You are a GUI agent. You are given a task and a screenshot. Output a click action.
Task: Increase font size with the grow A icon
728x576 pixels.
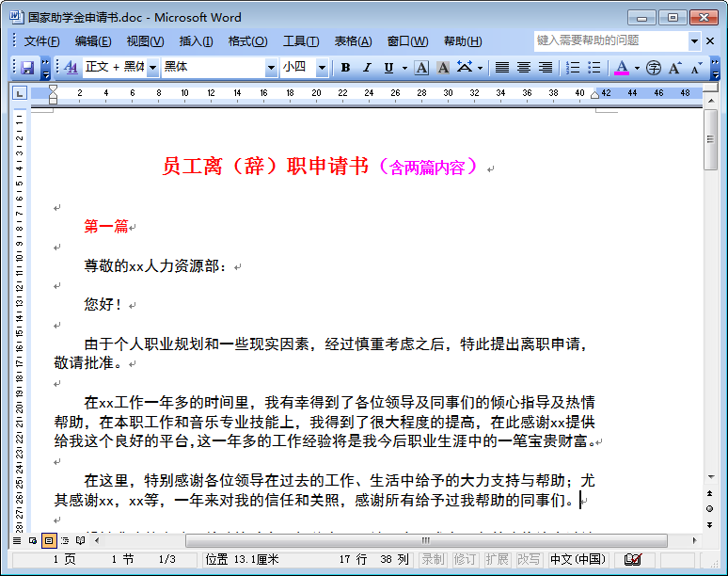[x=675, y=68]
